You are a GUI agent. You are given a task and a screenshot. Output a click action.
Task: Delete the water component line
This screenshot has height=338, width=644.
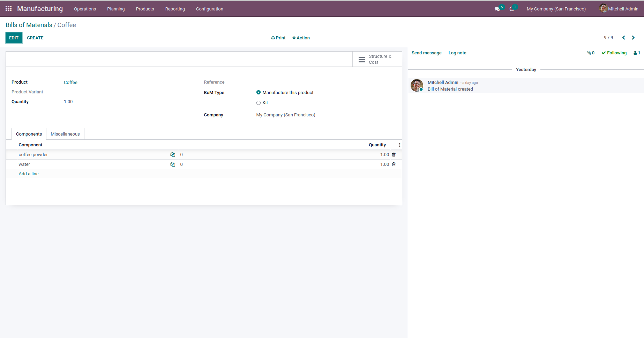[x=394, y=164]
